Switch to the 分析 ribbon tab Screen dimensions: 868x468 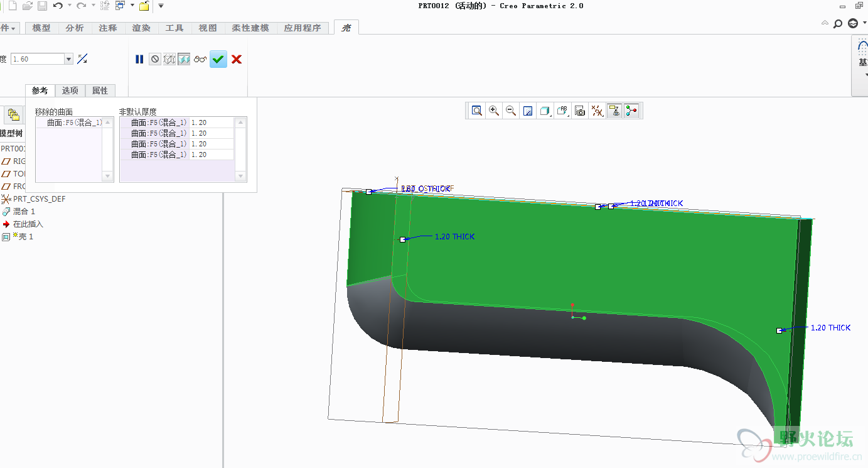[75, 28]
